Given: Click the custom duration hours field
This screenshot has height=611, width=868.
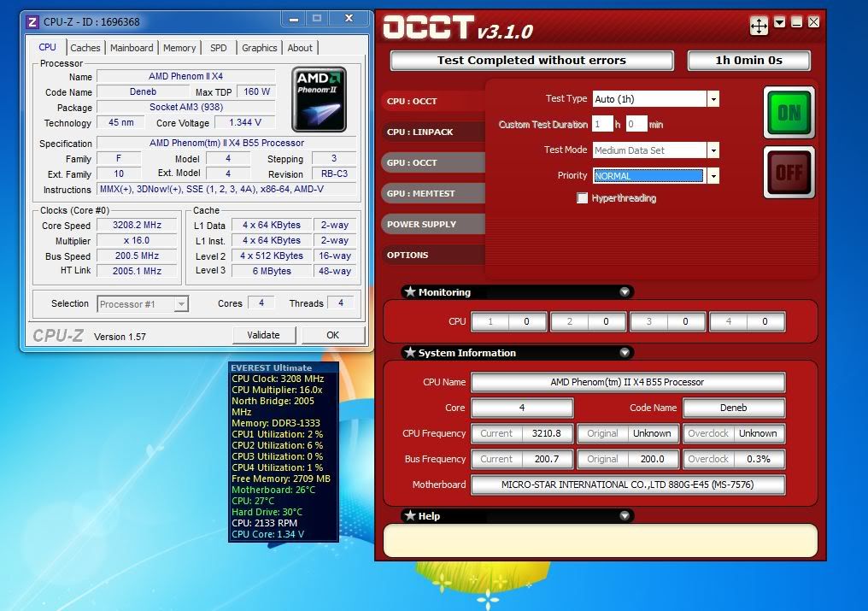Looking at the screenshot, I should pos(602,124).
